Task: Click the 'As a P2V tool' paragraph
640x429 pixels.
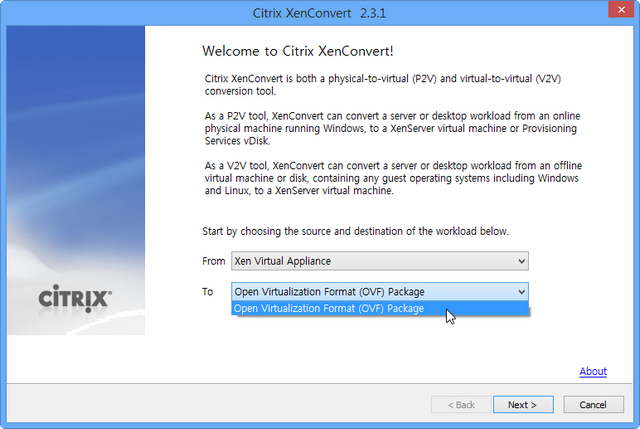Action: (392, 128)
